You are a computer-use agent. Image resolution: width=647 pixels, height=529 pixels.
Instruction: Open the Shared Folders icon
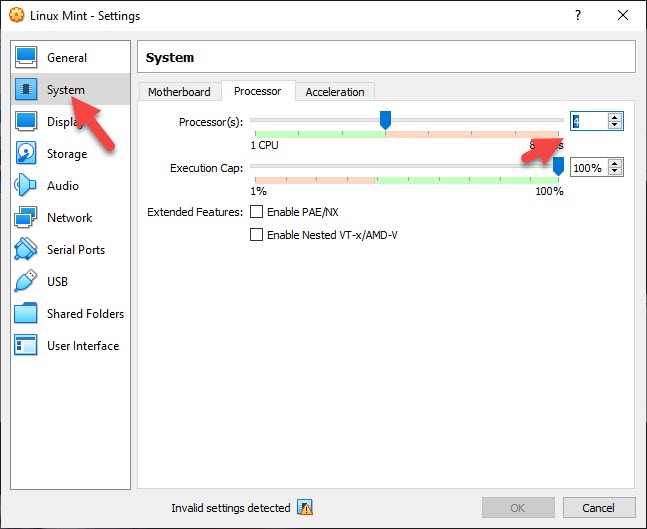[x=26, y=314]
